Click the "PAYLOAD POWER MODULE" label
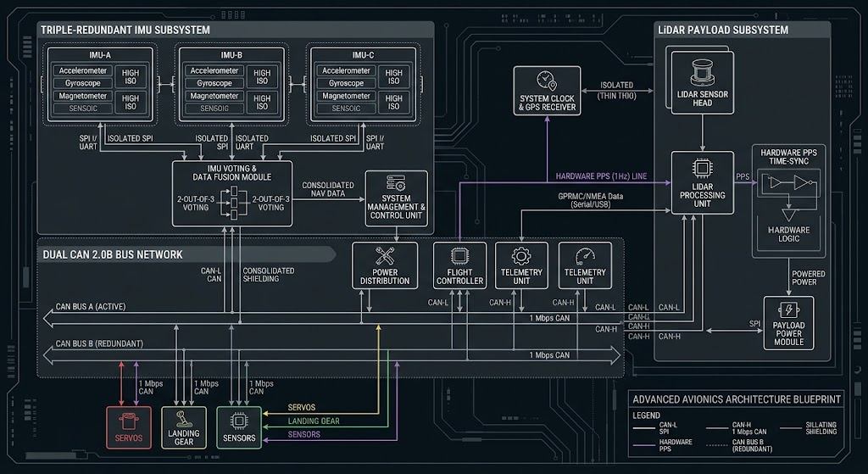 pos(788,333)
